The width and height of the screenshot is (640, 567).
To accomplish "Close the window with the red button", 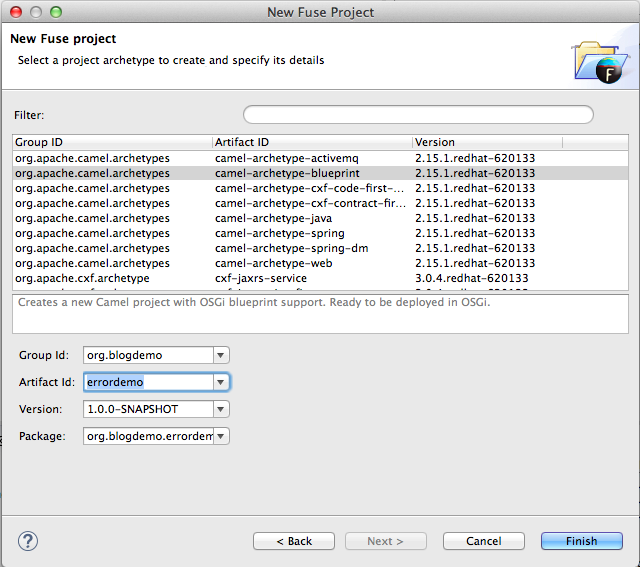I will pyautogui.click(x=16, y=12).
